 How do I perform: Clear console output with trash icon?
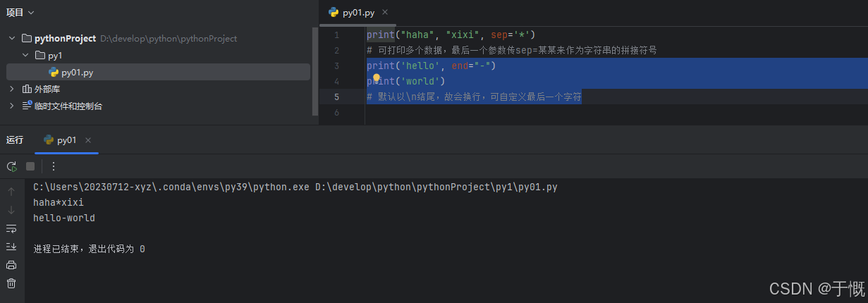click(x=11, y=283)
